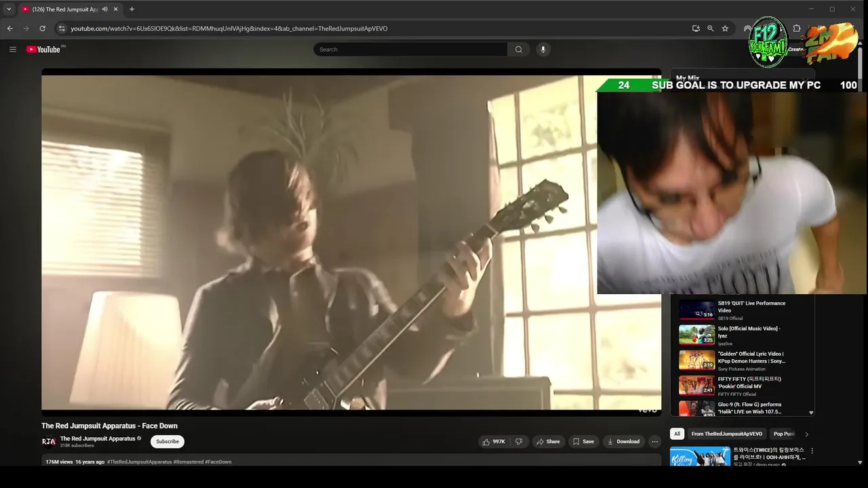The image size is (868, 488).
Task: Go to YouTube home via logo
Action: pyautogui.click(x=43, y=49)
